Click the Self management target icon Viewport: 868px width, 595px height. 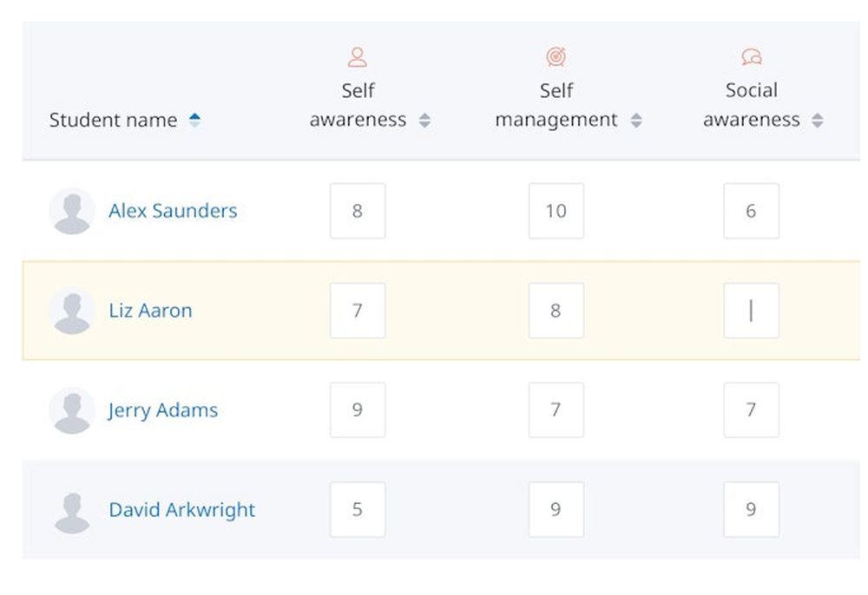pos(556,57)
